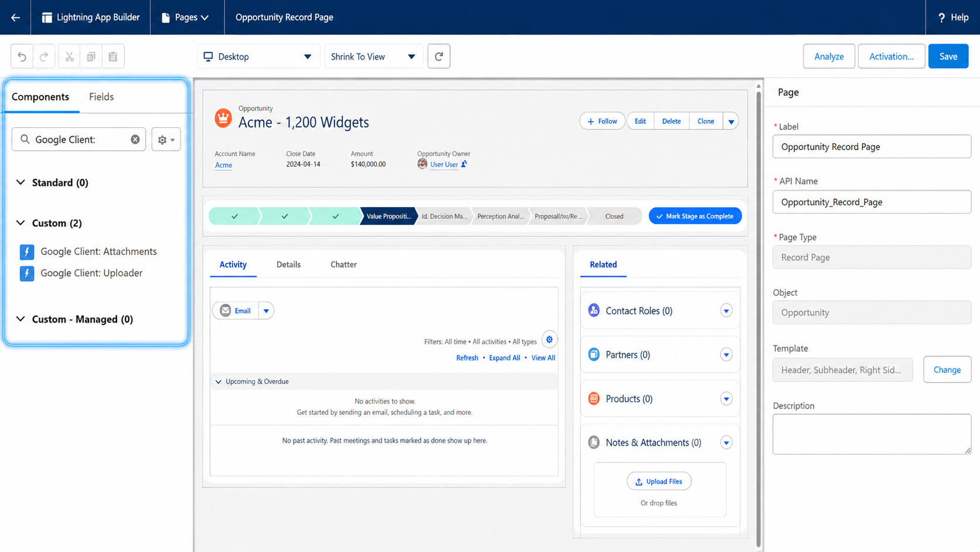The image size is (980, 552).
Task: Collapse the Standard (0) section
Action: 21,182
